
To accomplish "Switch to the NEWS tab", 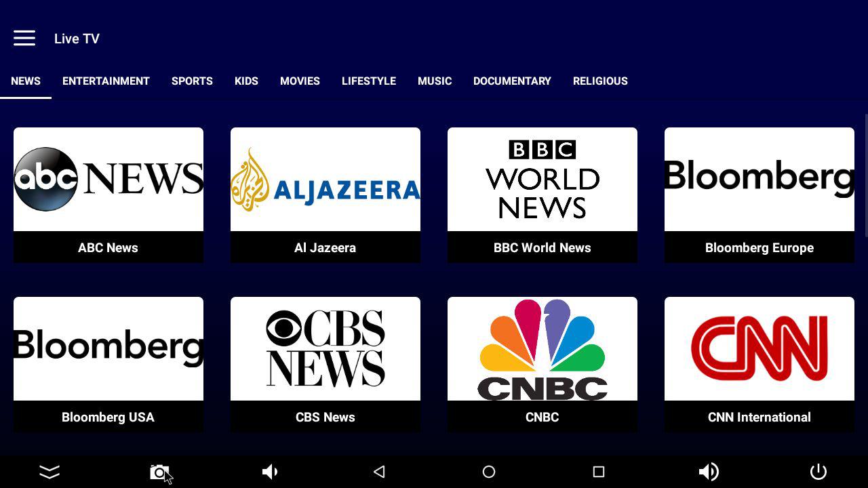I will coord(26,81).
